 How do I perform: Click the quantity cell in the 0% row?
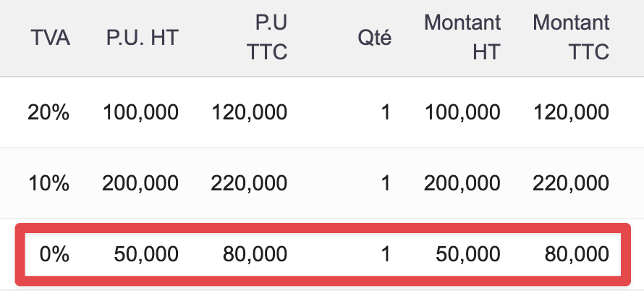(x=386, y=254)
